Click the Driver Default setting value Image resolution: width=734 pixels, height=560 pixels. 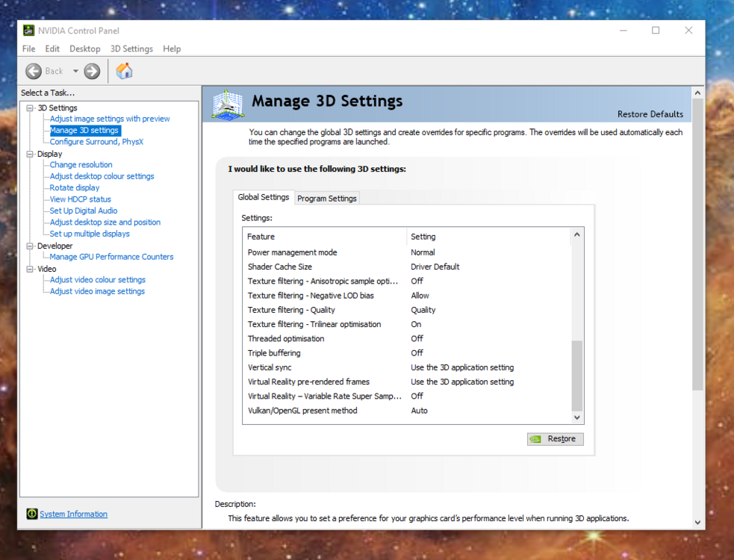pos(435,267)
